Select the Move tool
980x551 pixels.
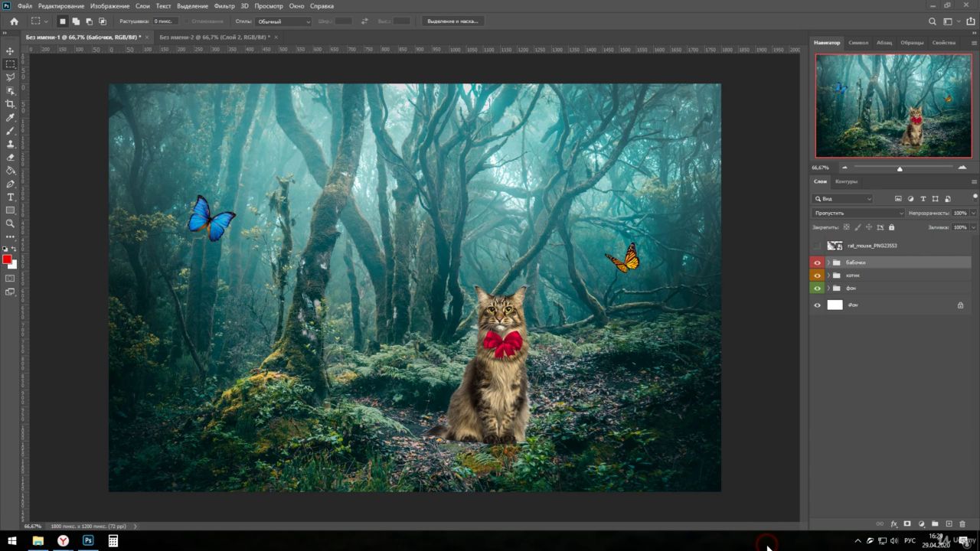pos(10,51)
